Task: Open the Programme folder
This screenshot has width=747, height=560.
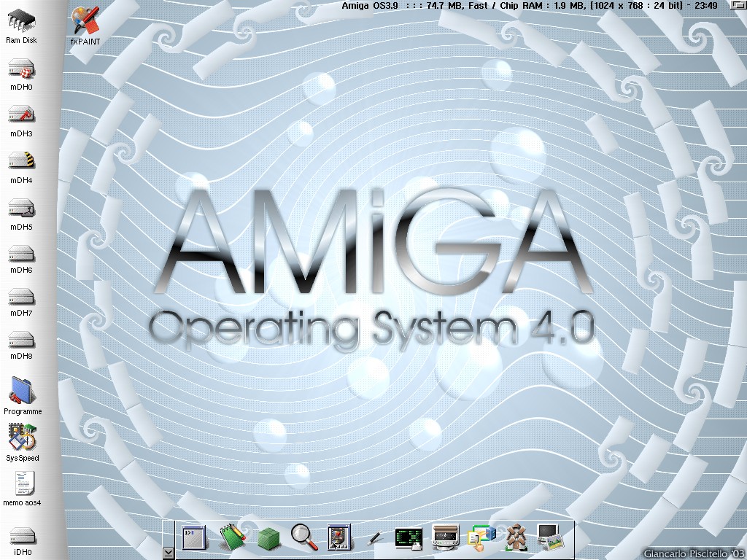Action: [x=22, y=392]
